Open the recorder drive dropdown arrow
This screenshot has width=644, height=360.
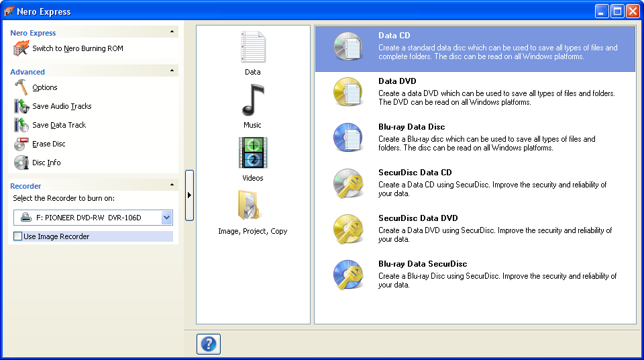[166, 218]
